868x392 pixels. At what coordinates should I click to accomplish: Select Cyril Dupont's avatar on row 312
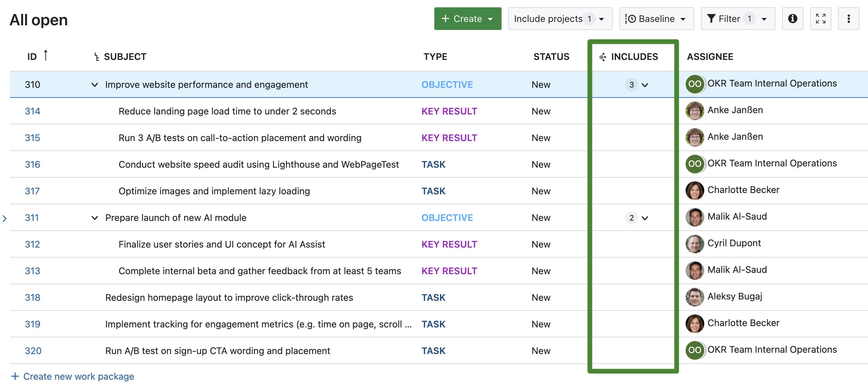(x=695, y=244)
